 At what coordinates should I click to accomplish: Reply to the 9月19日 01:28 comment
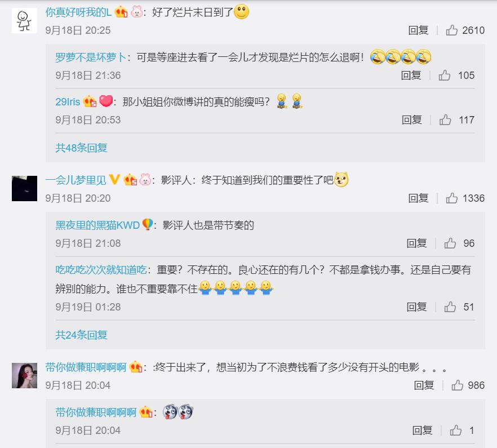point(416,307)
